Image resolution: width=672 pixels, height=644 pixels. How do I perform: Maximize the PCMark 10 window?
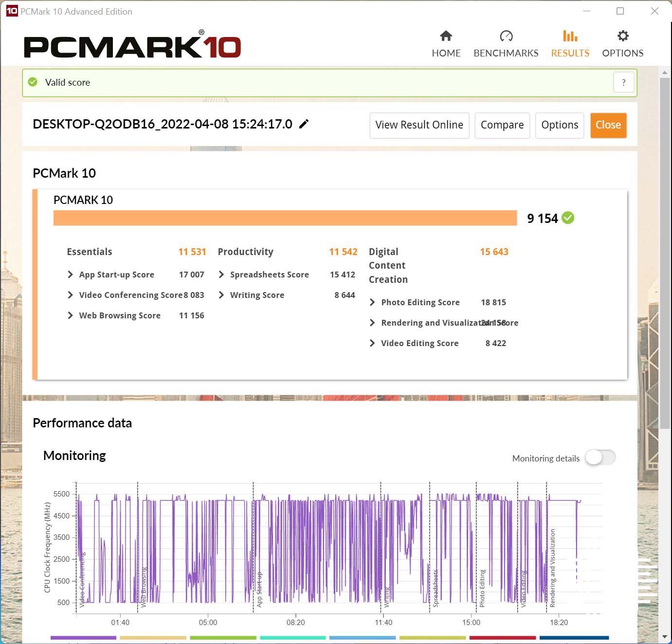tap(620, 11)
